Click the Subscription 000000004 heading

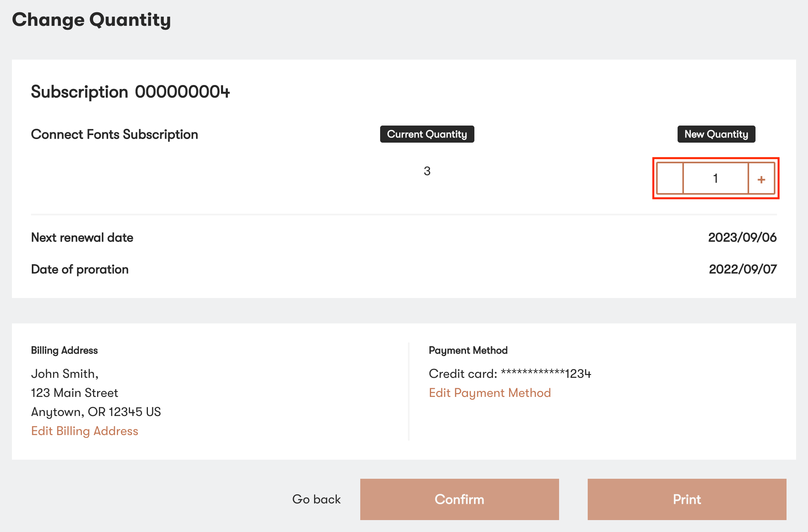131,92
